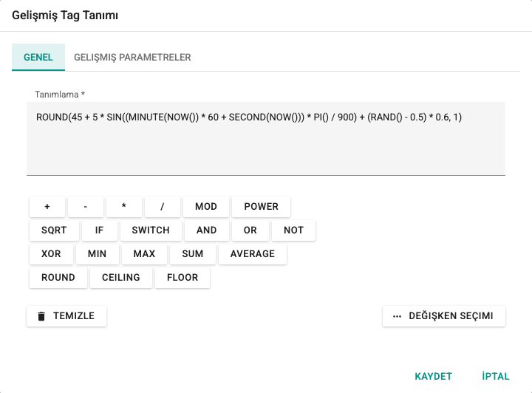
Task: Insert the MIN function
Action: (x=98, y=254)
